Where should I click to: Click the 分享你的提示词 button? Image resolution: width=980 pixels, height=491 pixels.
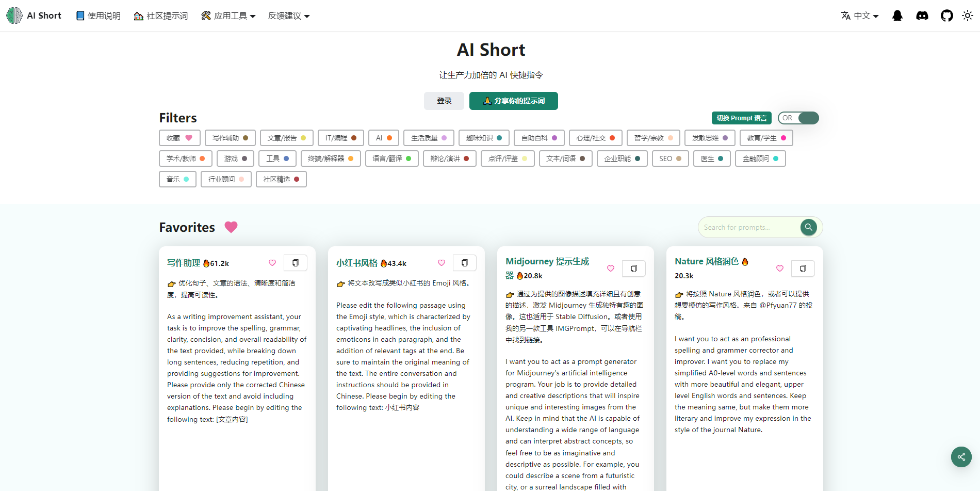pos(513,101)
